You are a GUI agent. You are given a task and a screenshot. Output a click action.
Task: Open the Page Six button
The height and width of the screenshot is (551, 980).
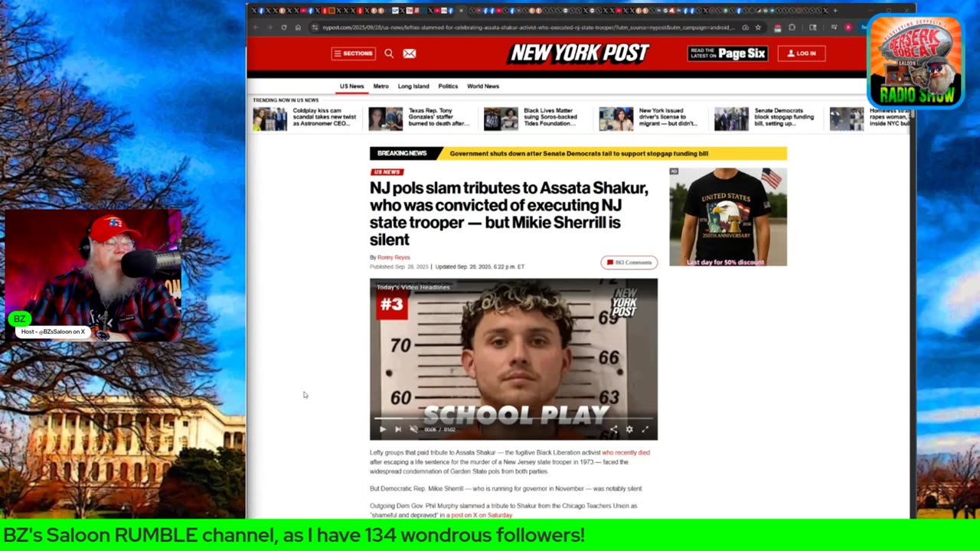tap(727, 54)
